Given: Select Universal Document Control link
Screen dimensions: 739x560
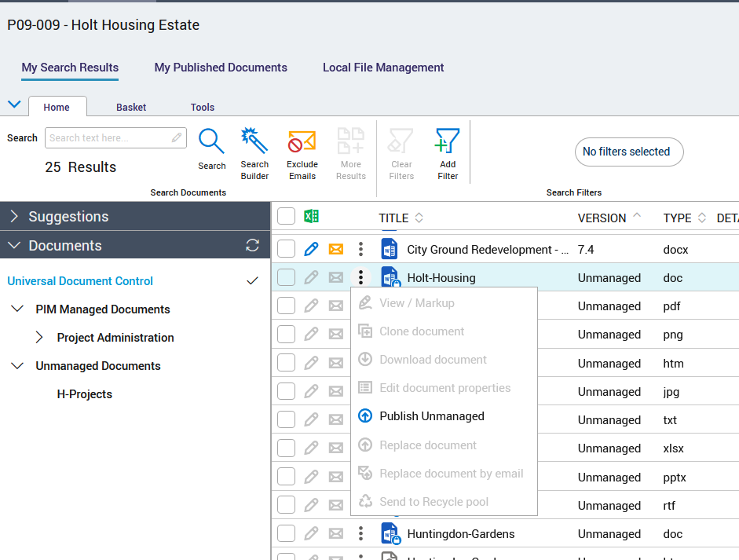Looking at the screenshot, I should point(80,281).
